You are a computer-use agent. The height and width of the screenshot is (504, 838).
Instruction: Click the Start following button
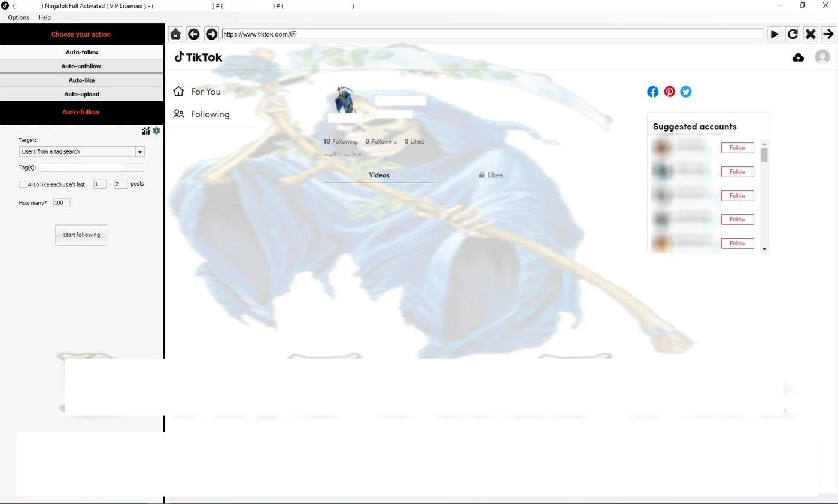pos(81,235)
